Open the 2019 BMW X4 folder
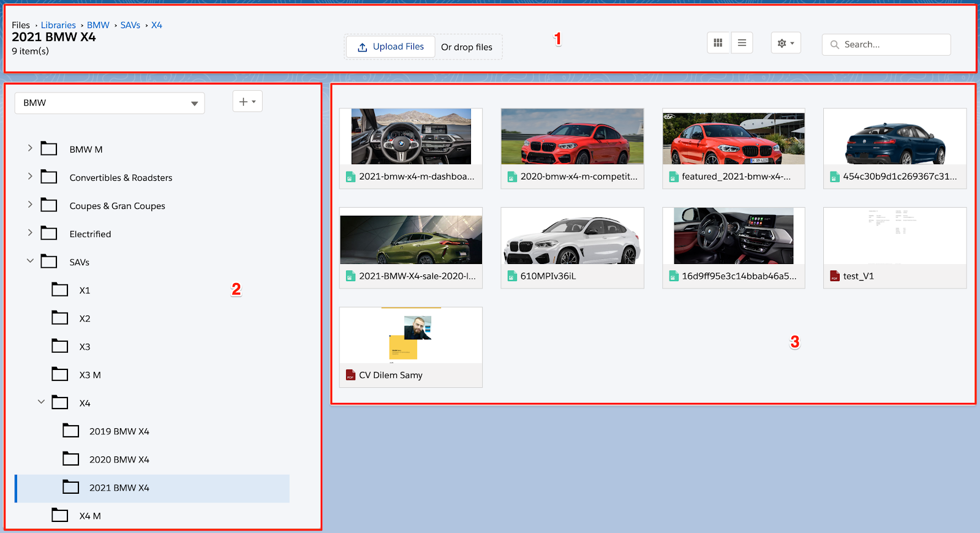 point(119,431)
